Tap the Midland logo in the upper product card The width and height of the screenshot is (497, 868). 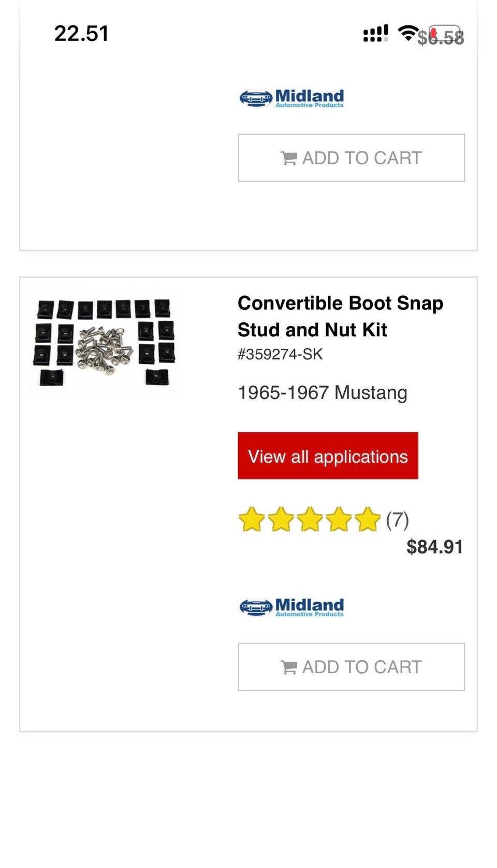coord(291,97)
